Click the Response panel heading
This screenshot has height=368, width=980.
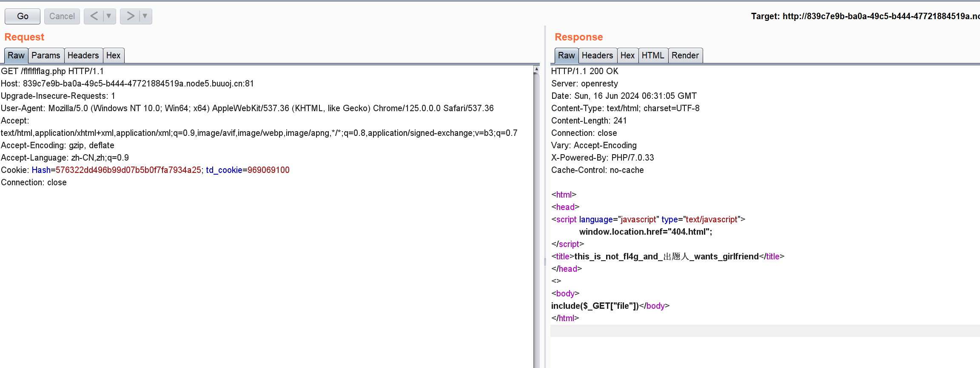(579, 37)
